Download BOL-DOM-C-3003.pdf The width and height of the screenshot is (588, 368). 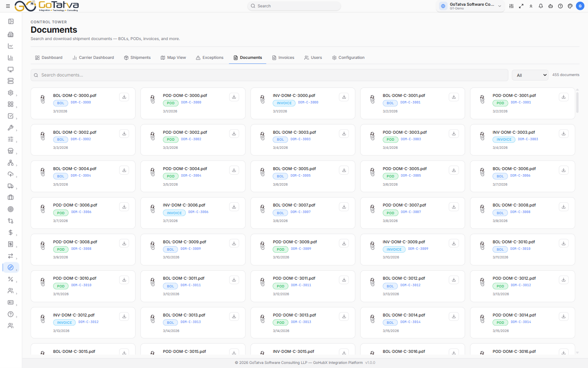(344, 134)
